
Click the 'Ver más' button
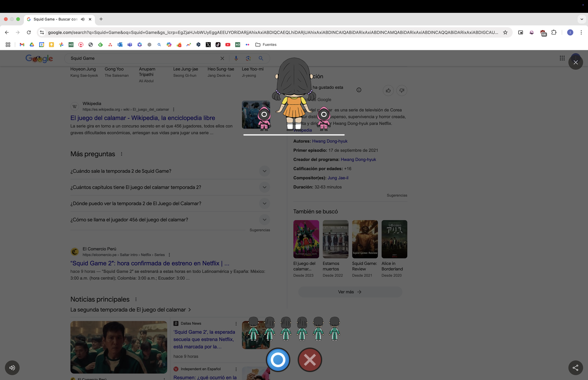tap(349, 292)
